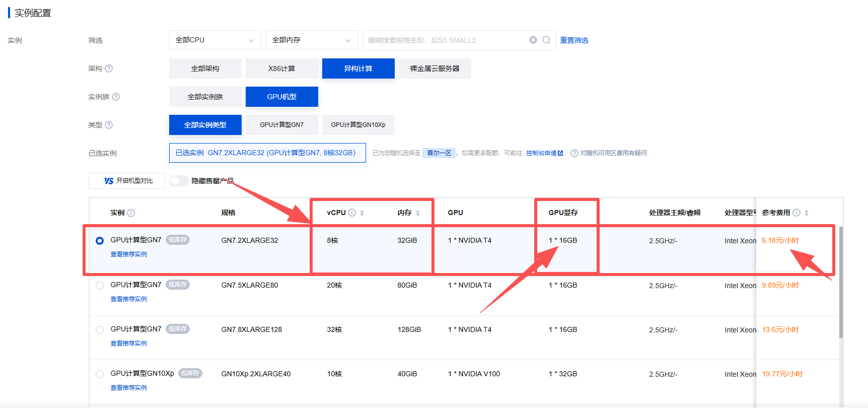Image resolution: width=868 pixels, height=410 pixels.
Task: Open the help icon next to 实例族
Action: click(x=116, y=97)
